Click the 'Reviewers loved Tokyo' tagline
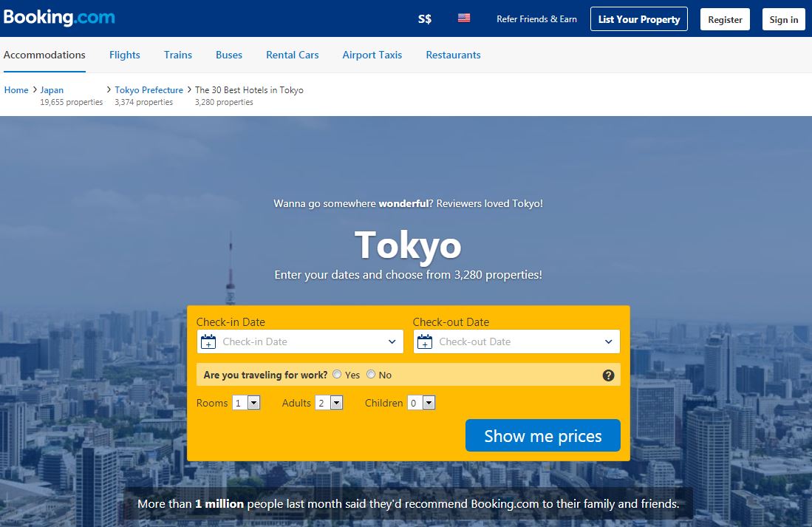 (408, 204)
